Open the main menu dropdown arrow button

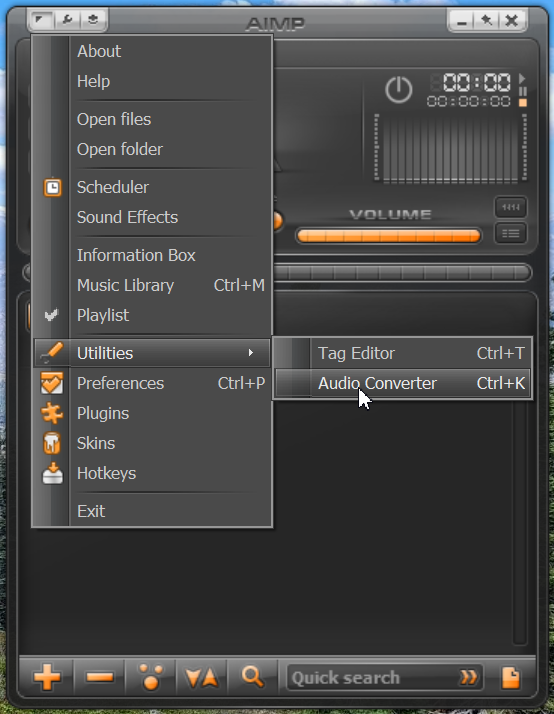[x=41, y=20]
